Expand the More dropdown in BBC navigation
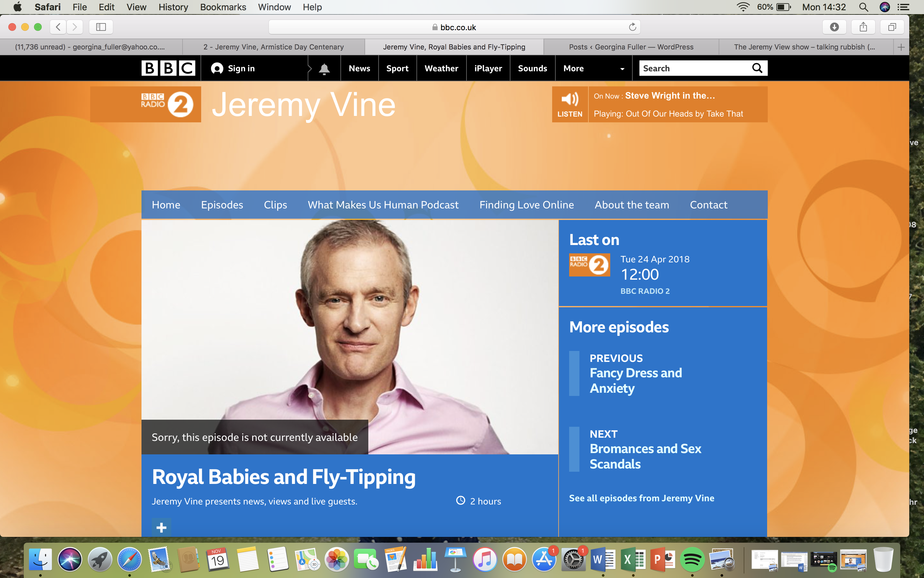924x578 pixels. pyautogui.click(x=593, y=68)
